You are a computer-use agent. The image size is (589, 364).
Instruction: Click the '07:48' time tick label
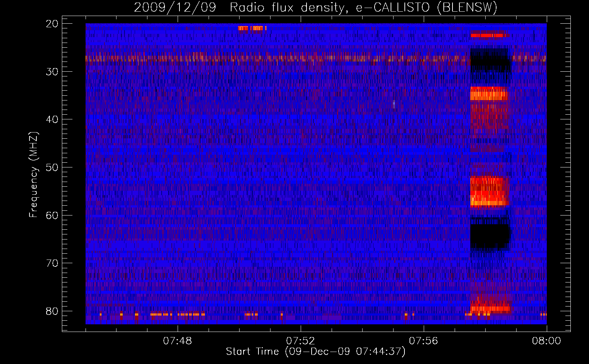[178, 341]
